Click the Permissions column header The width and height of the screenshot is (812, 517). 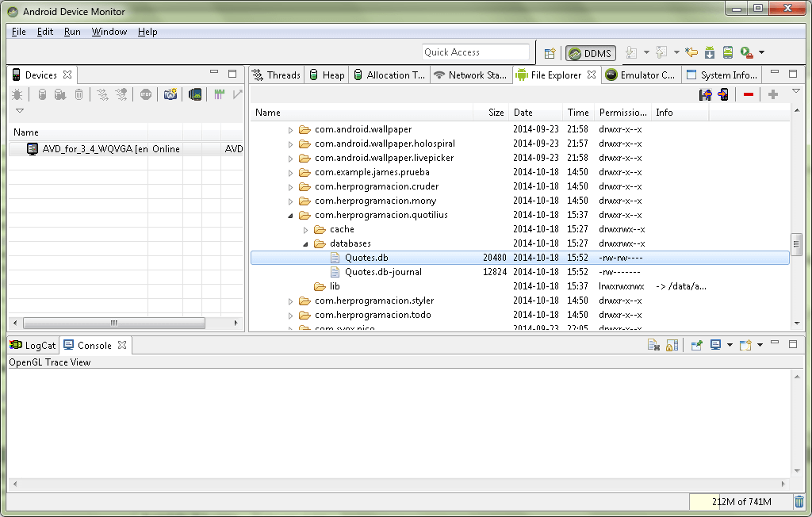pos(623,113)
